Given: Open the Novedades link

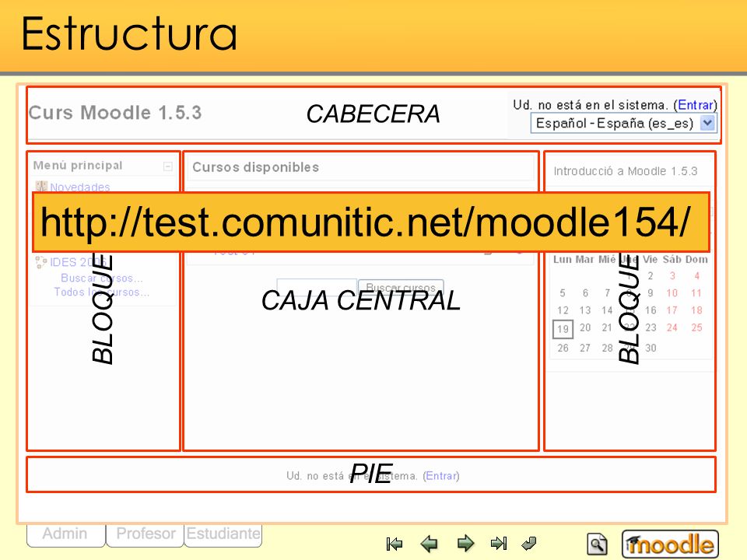Looking at the screenshot, I should tap(80, 187).
